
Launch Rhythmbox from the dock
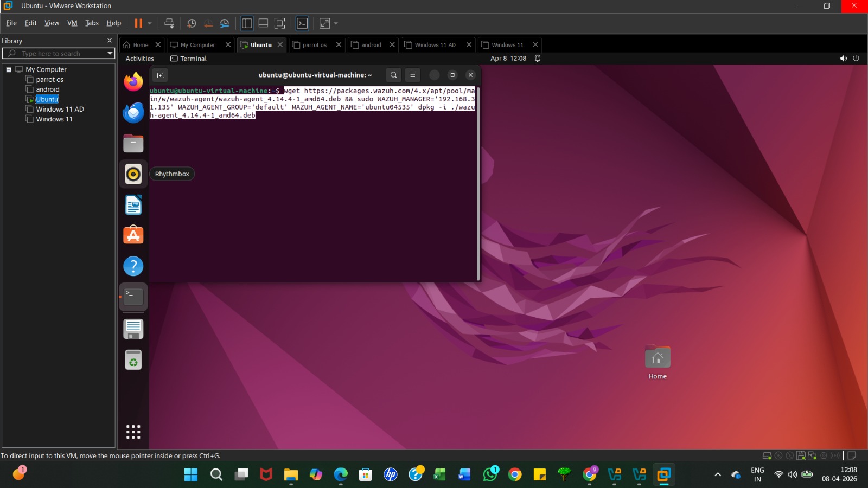pyautogui.click(x=133, y=174)
